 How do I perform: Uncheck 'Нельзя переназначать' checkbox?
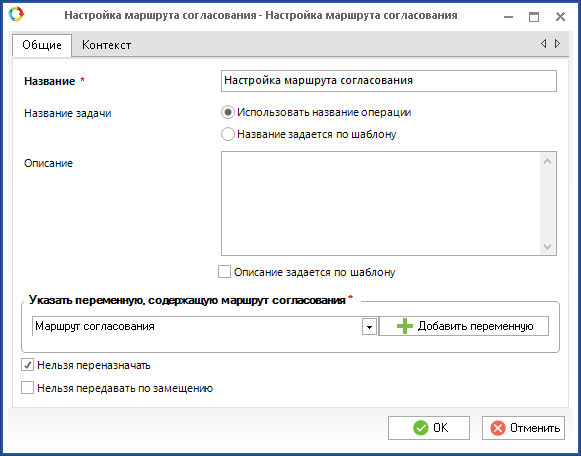pos(27,365)
